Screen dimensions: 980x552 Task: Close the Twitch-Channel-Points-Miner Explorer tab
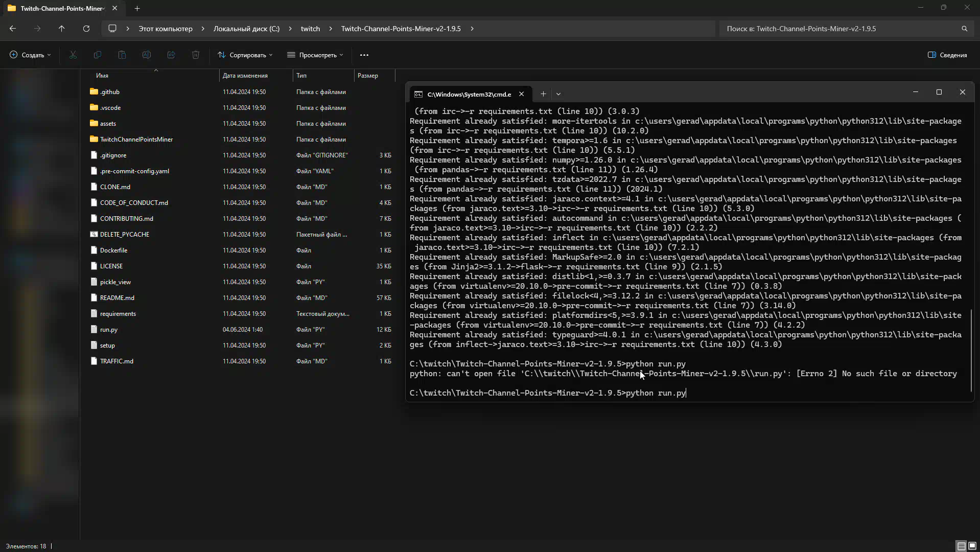pyautogui.click(x=114, y=8)
